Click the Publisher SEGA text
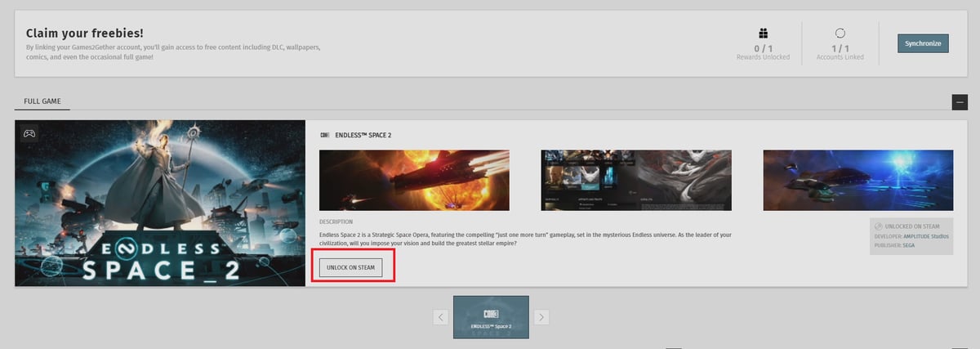This screenshot has height=349, width=980. click(896, 245)
